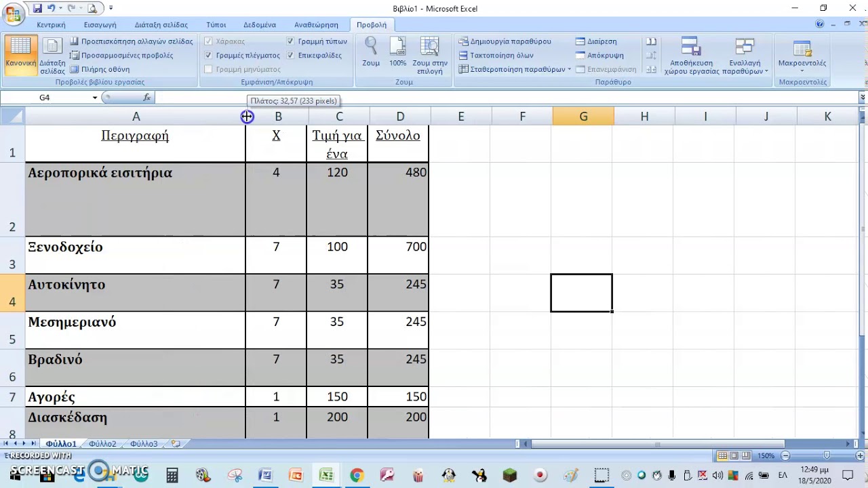Select column E header
The height and width of the screenshot is (488, 868).
[x=461, y=117]
